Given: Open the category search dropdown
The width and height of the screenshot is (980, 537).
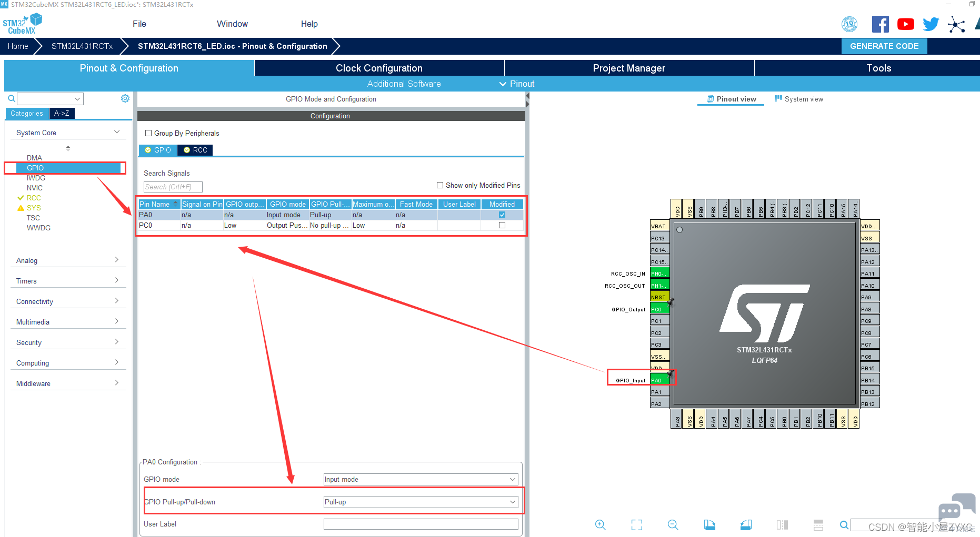Looking at the screenshot, I should [77, 99].
